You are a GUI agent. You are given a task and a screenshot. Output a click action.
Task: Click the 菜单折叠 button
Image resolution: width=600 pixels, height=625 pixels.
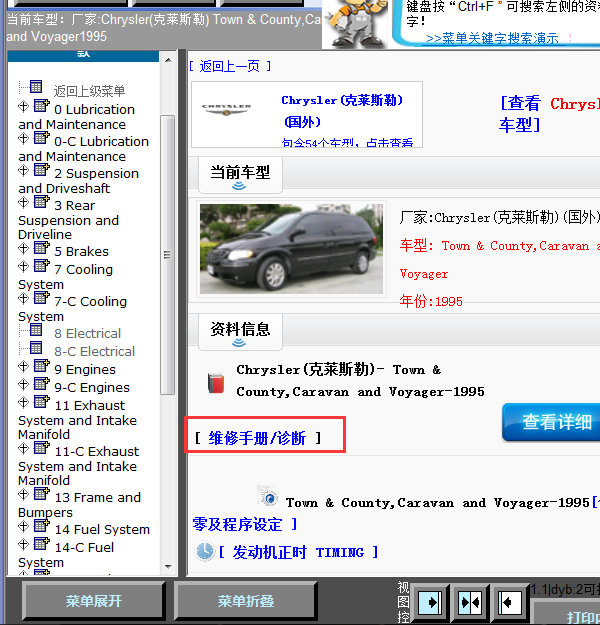pyautogui.click(x=246, y=601)
